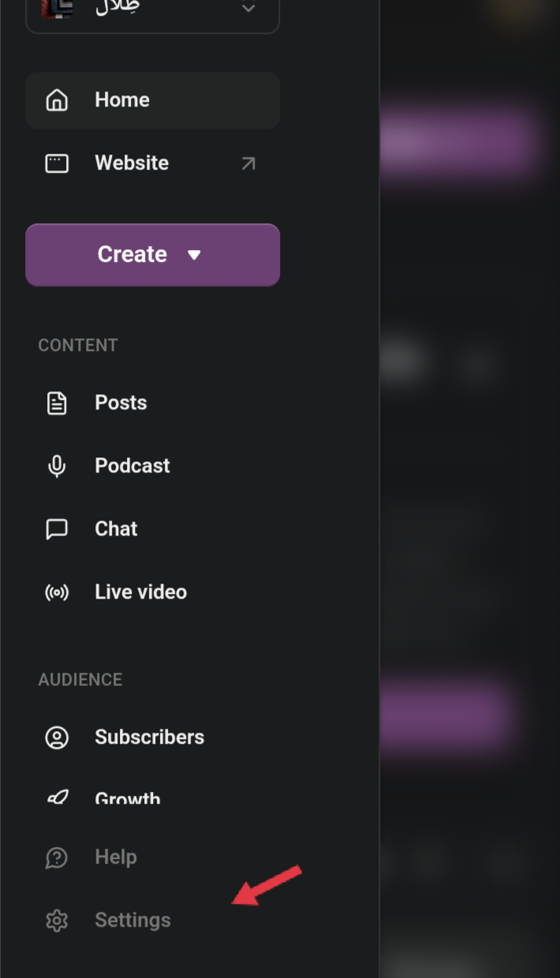Click the Help question-bubble icon

click(x=57, y=857)
